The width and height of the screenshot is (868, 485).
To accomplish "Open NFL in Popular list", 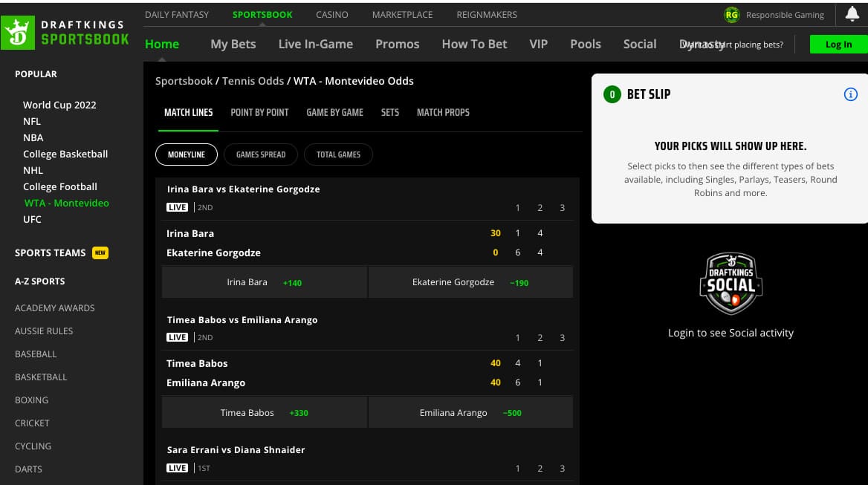I will (x=31, y=121).
